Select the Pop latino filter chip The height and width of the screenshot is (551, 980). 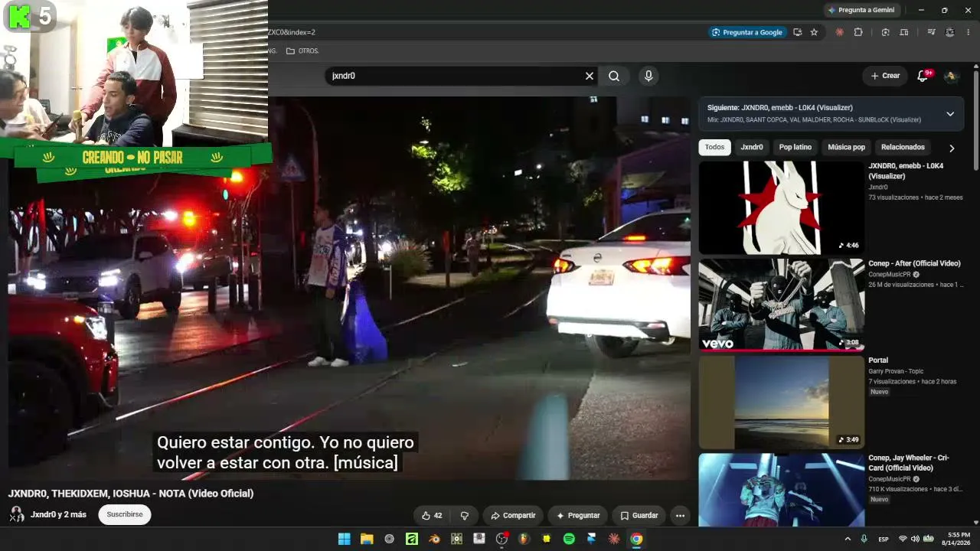point(795,147)
